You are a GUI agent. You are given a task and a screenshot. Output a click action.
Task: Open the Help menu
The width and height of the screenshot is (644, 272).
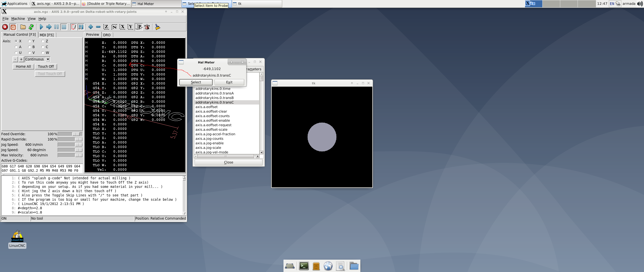click(x=42, y=19)
